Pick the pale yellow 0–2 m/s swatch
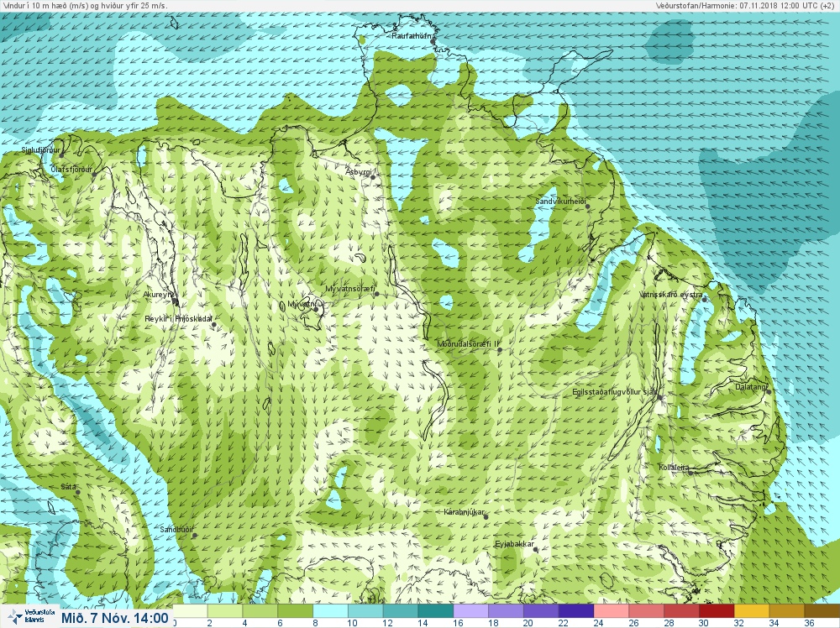 click(190, 611)
